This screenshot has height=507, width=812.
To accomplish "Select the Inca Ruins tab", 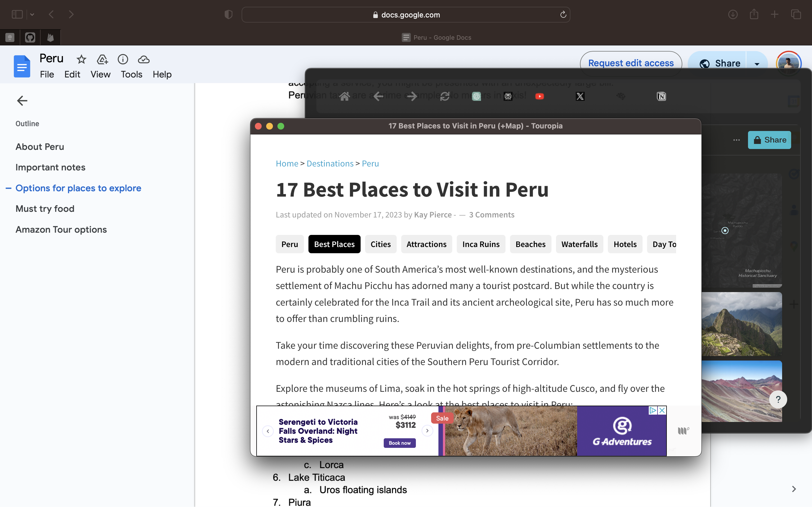I will click(480, 244).
